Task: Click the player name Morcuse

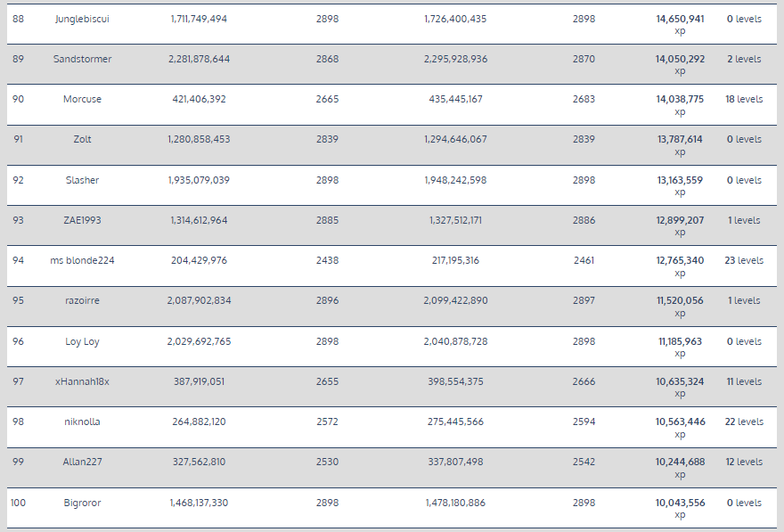Action: tap(82, 99)
